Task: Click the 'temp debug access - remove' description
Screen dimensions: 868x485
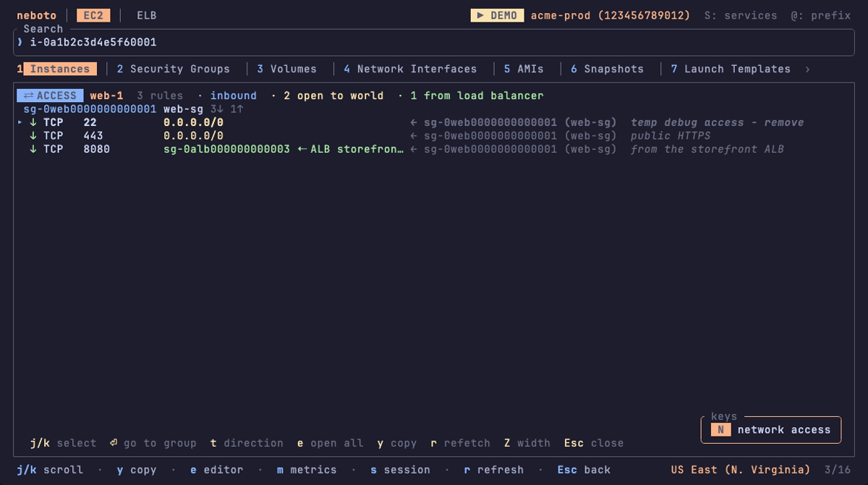Action: pyautogui.click(x=717, y=122)
